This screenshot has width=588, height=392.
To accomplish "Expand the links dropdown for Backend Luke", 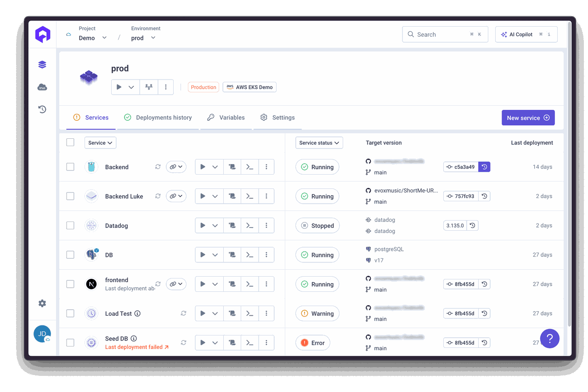I will (176, 196).
